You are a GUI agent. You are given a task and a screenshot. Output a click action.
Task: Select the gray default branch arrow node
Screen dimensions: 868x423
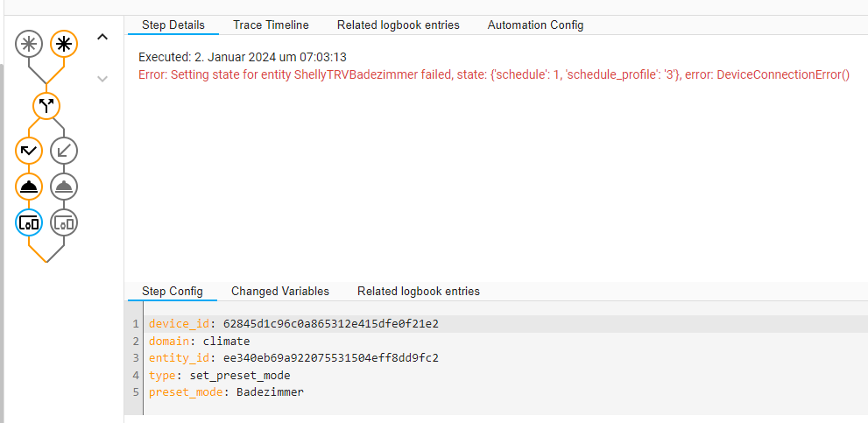(x=64, y=151)
